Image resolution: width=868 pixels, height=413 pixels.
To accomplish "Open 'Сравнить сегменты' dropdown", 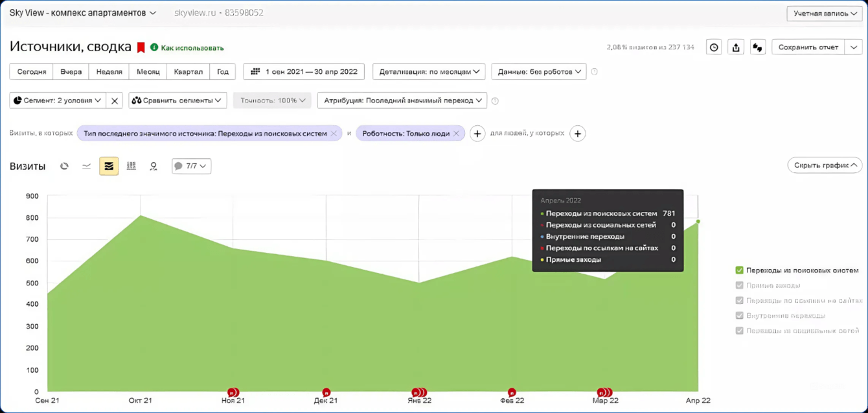I will pyautogui.click(x=177, y=100).
